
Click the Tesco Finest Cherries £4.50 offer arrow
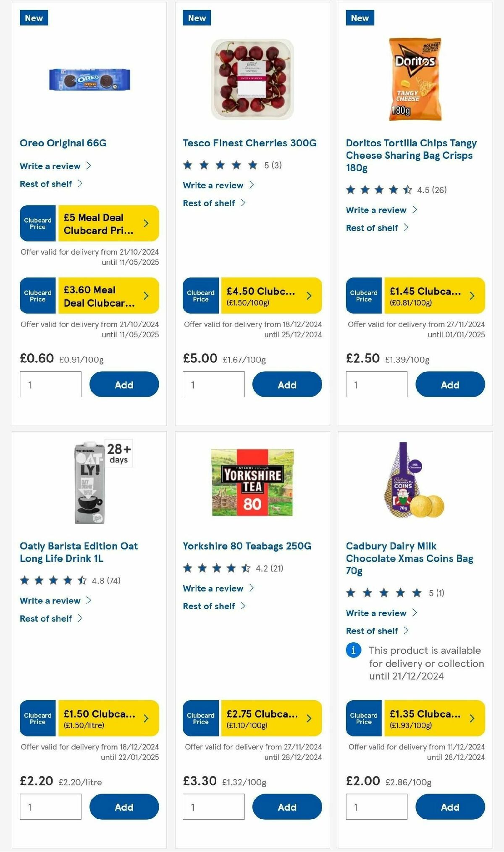(309, 295)
